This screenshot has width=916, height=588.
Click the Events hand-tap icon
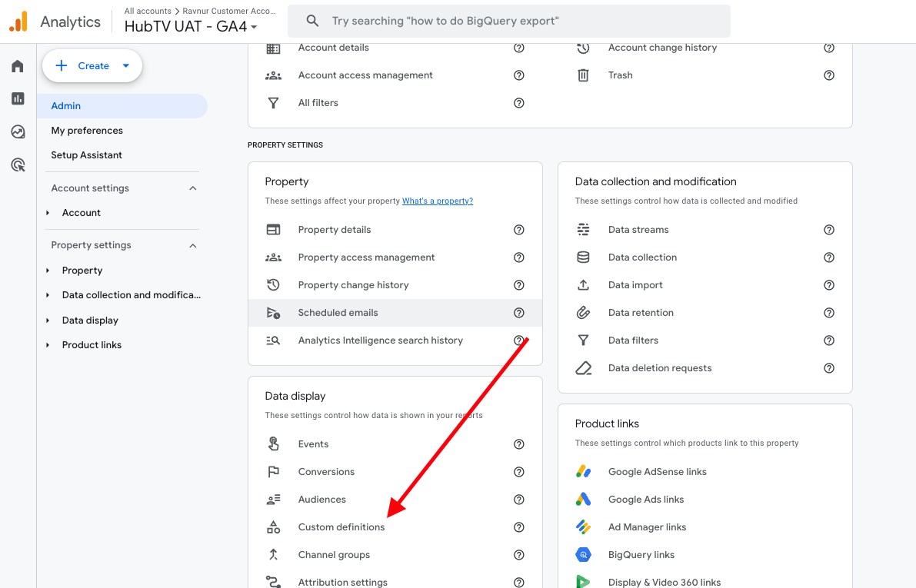tap(273, 443)
